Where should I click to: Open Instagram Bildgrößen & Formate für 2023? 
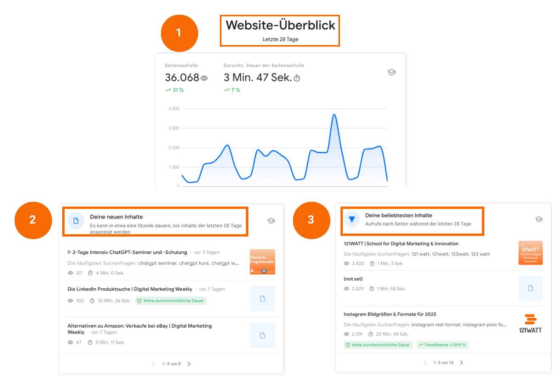point(389,314)
